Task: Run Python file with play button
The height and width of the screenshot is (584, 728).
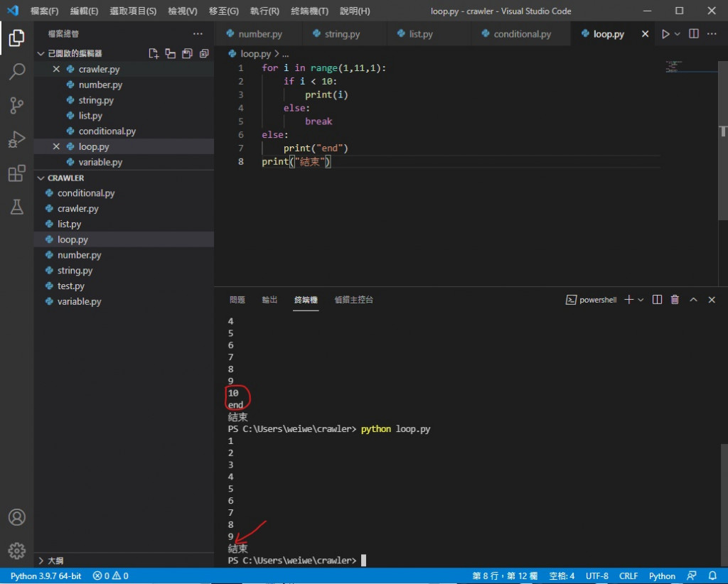Action: point(665,34)
